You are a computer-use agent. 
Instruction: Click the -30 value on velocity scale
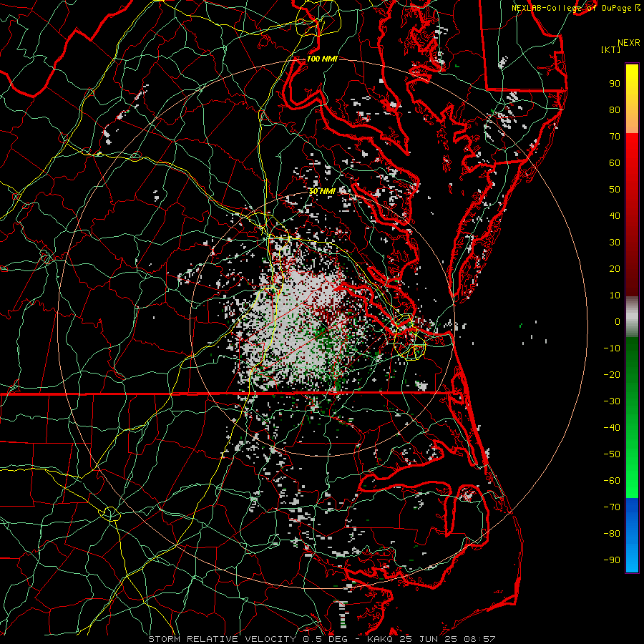pos(612,401)
